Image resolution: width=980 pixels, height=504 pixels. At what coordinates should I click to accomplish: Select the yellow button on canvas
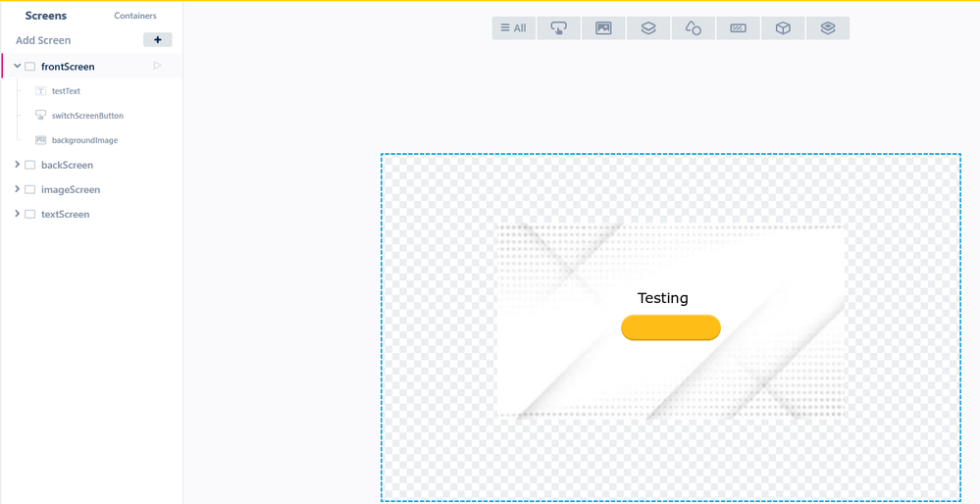pos(671,328)
